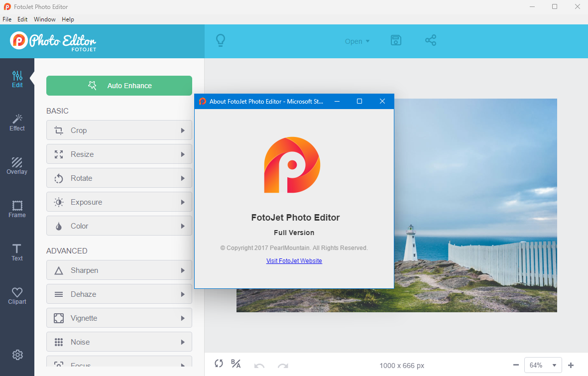Click the Dehaze lines icon

click(59, 294)
